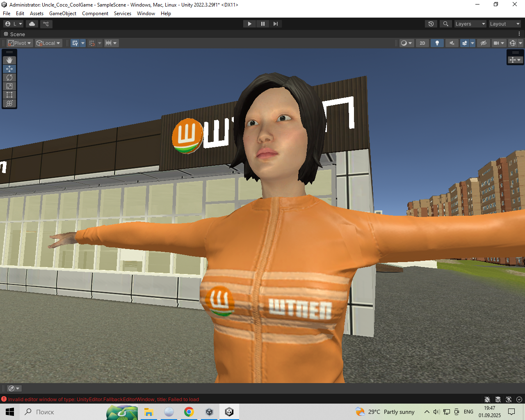
Task: Open the Edit menu
Action: click(x=20, y=14)
